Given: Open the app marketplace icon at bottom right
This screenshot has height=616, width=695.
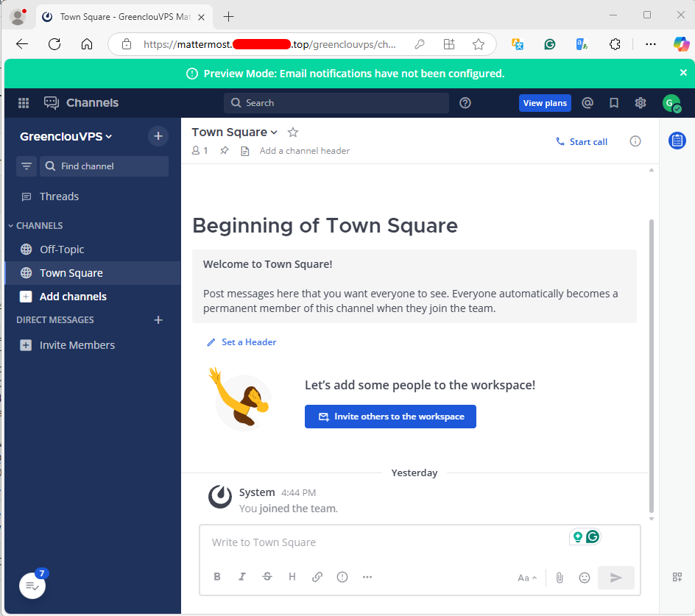Looking at the screenshot, I should click(x=677, y=577).
